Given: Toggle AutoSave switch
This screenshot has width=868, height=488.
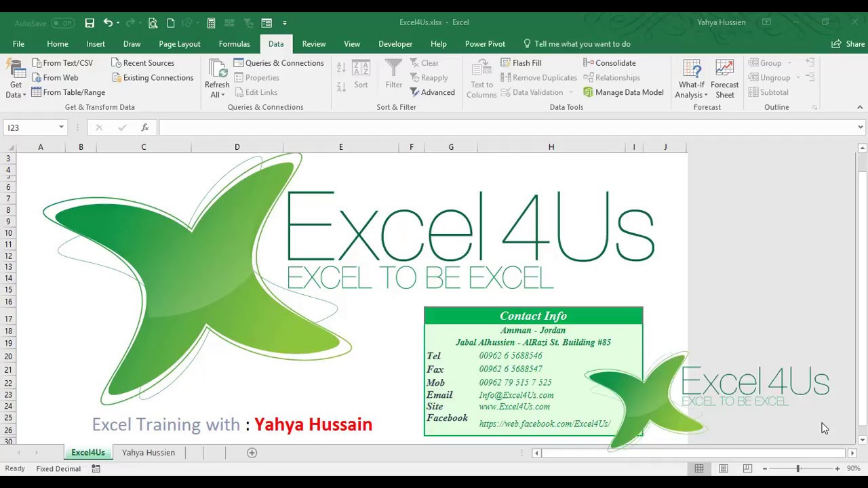Looking at the screenshot, I should pyautogui.click(x=62, y=23).
